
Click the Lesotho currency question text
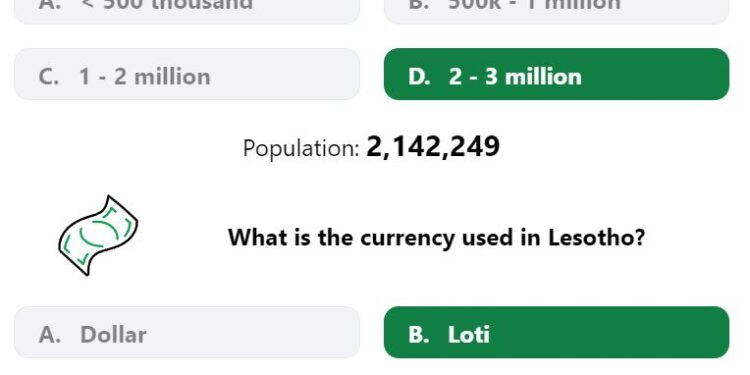pos(436,237)
